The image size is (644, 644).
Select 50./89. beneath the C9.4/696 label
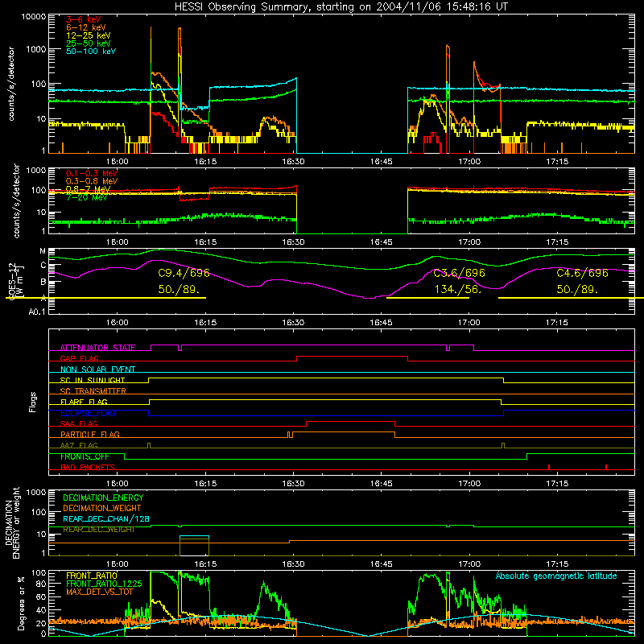coord(179,290)
